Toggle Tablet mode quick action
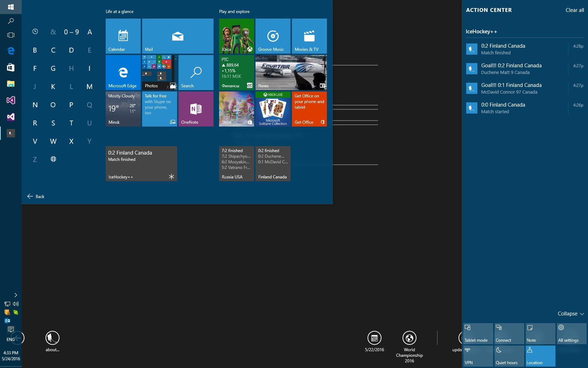 tap(478, 334)
